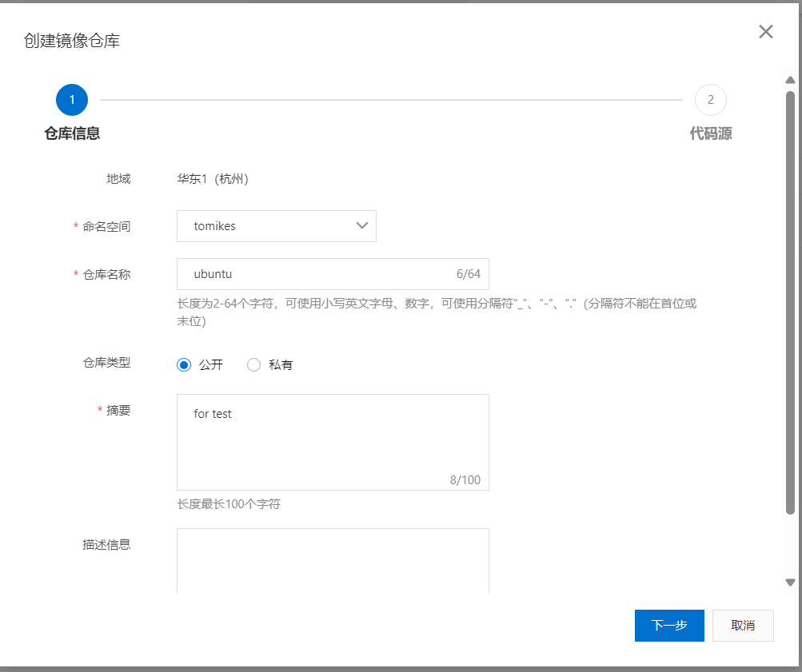
Task: Click the 公开 label text
Action: [x=211, y=365]
